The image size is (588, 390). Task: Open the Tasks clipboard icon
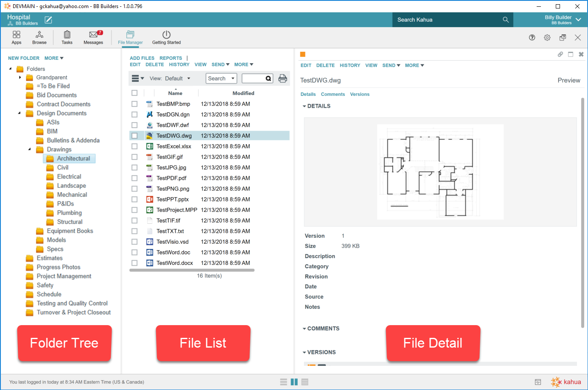[x=67, y=35]
